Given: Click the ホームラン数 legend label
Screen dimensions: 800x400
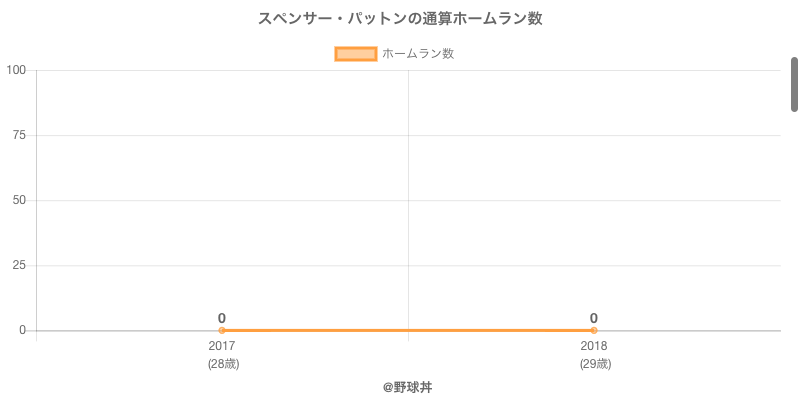Looking at the screenshot, I should pos(418,54).
